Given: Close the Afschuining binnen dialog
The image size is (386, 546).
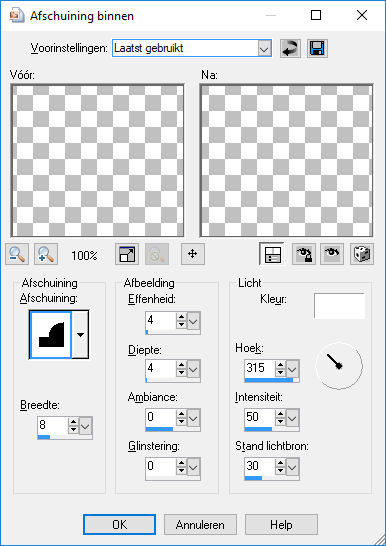Looking at the screenshot, I should [362, 15].
